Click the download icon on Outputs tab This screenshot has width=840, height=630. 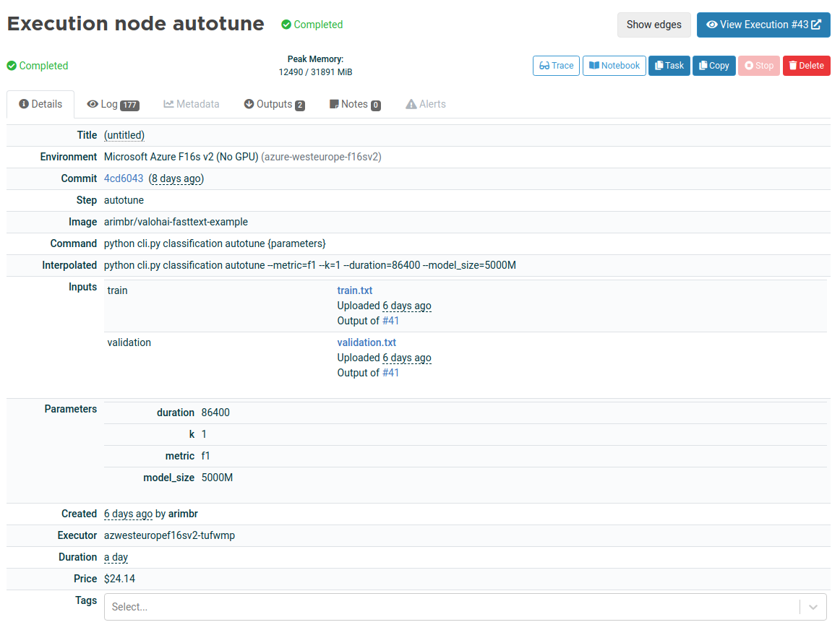(249, 104)
